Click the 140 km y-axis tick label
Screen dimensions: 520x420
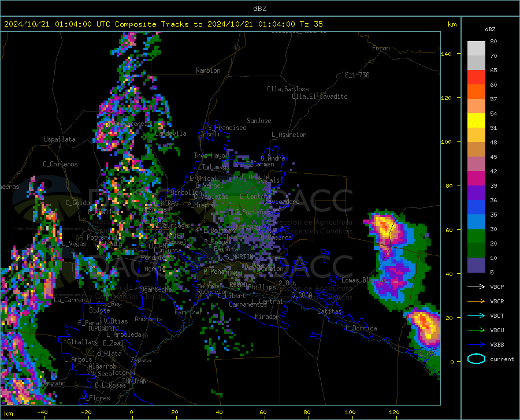coord(446,54)
